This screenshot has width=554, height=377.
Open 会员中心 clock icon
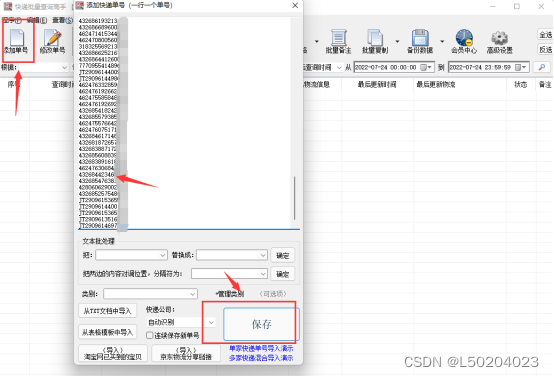(x=464, y=37)
